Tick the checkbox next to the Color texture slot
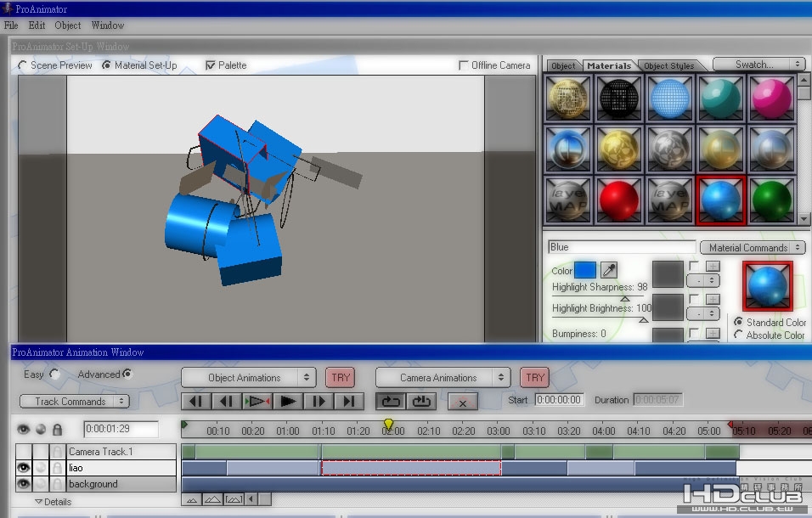Image resolution: width=812 pixels, height=518 pixels. pos(694,266)
